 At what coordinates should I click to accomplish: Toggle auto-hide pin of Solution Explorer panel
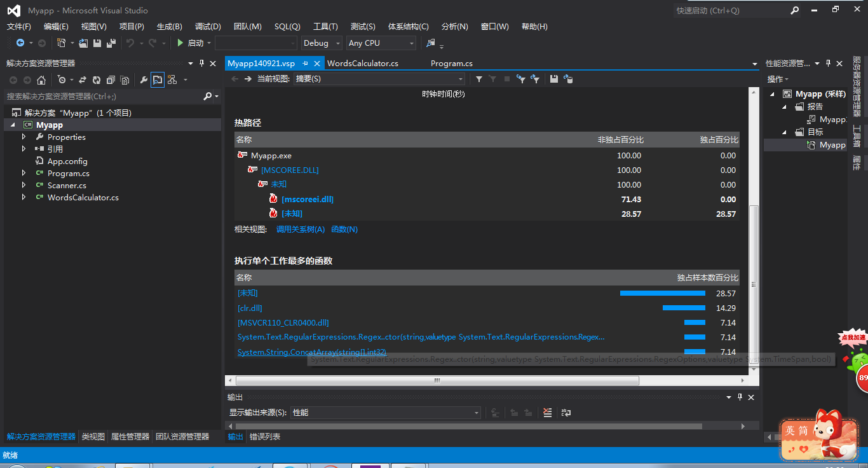pyautogui.click(x=202, y=63)
